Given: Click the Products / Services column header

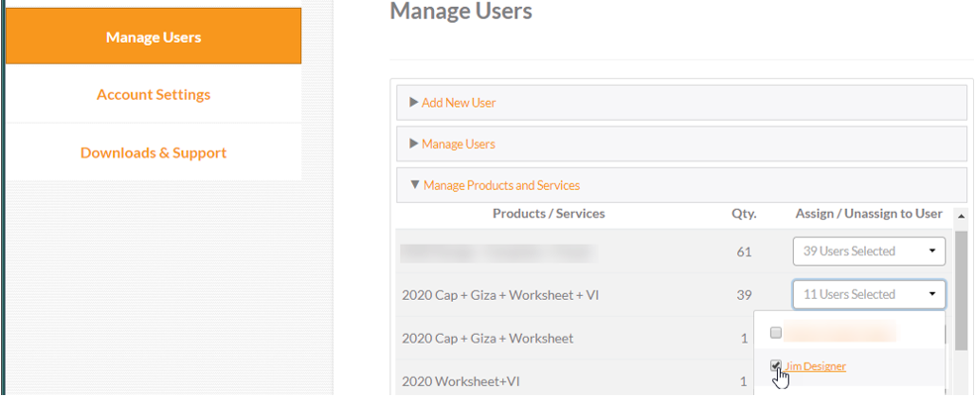Looking at the screenshot, I should (x=549, y=214).
